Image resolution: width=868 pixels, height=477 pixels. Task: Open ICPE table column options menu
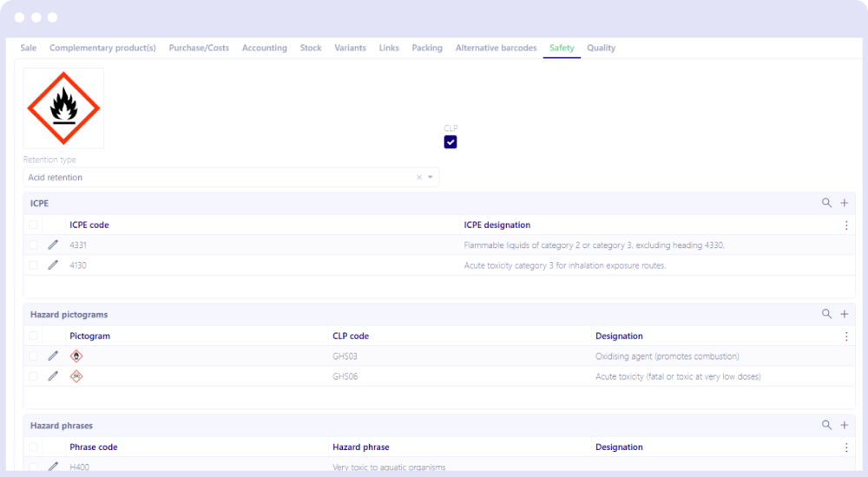(x=846, y=225)
